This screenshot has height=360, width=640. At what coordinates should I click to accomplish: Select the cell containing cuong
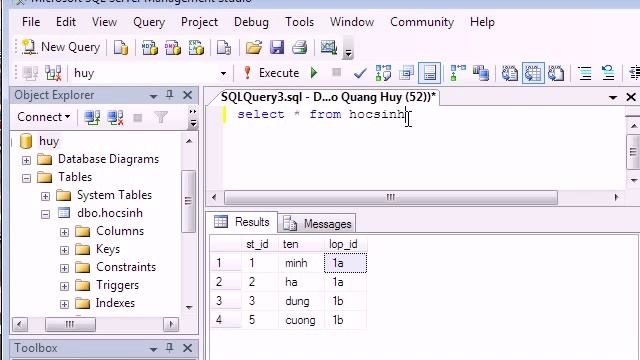tap(300, 320)
